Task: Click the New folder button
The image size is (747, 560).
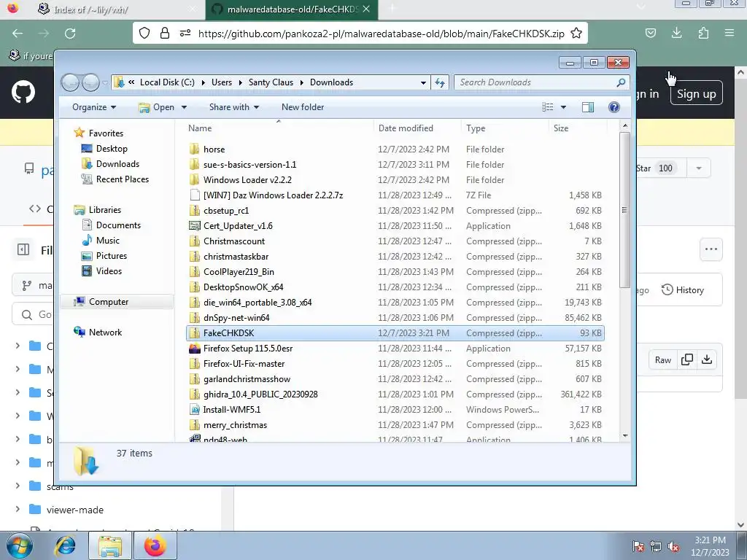Action: (303, 107)
